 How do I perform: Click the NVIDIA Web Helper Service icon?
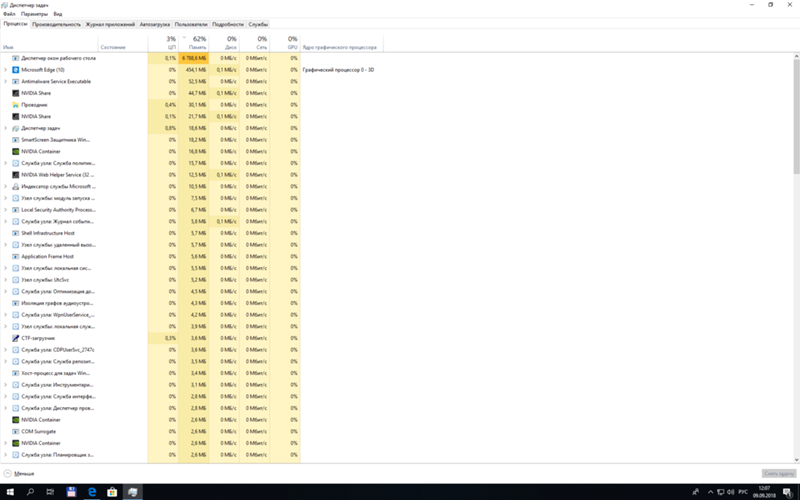pos(15,175)
